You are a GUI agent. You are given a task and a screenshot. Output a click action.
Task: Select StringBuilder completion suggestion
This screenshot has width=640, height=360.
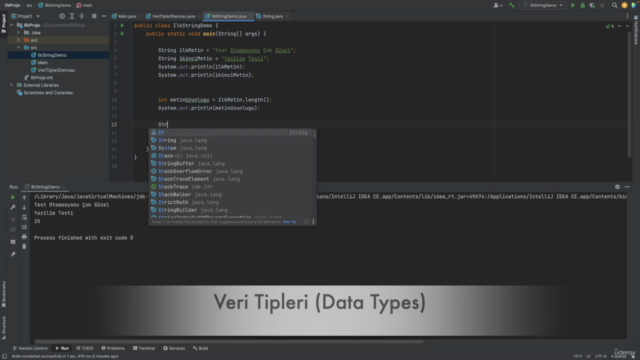pyautogui.click(x=231, y=210)
